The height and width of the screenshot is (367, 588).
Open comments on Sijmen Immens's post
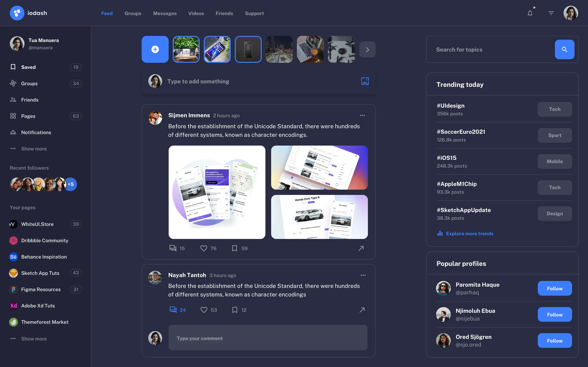point(173,248)
